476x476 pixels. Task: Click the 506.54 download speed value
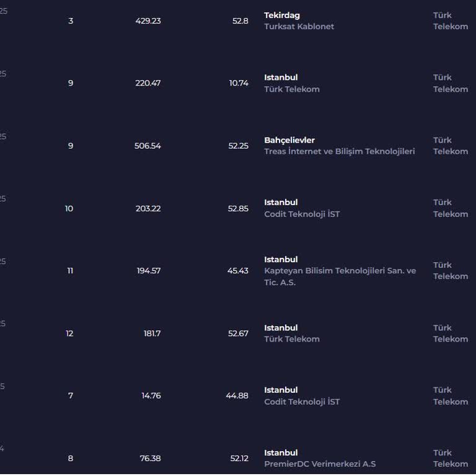pyautogui.click(x=148, y=146)
